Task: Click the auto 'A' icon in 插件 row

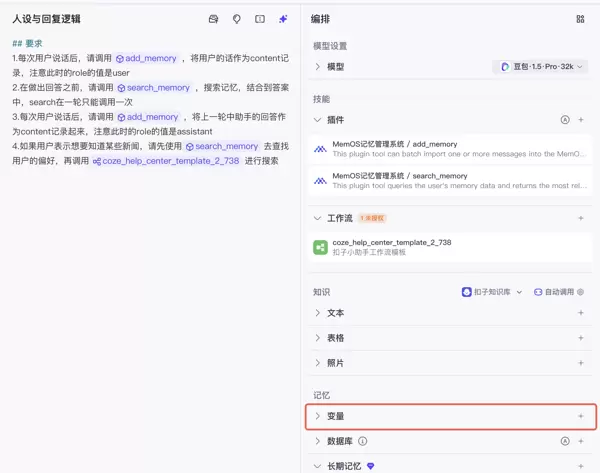Action: [565, 120]
